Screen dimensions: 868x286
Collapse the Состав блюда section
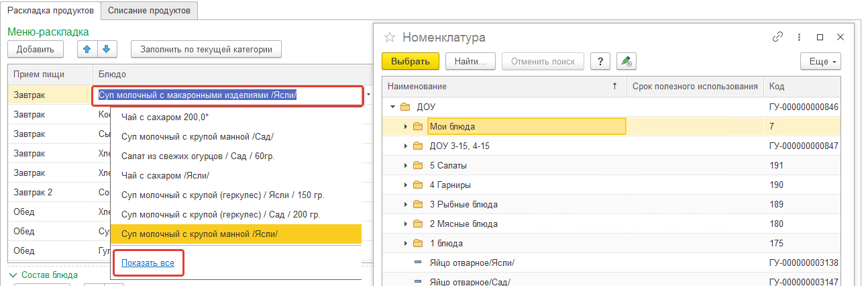pyautogui.click(x=12, y=275)
